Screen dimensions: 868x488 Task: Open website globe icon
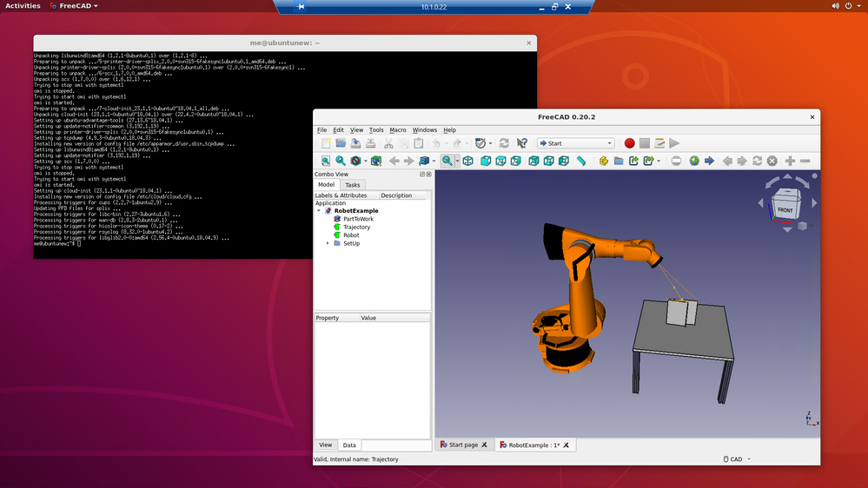click(x=694, y=161)
